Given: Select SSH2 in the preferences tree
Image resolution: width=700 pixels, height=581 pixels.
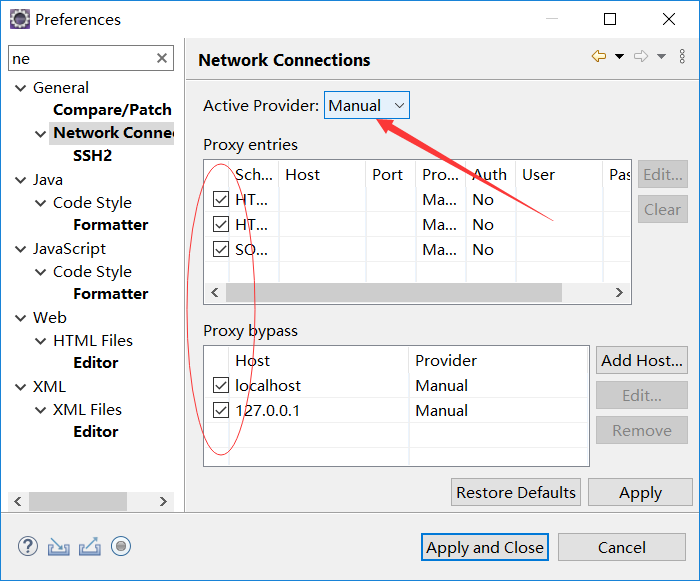Looking at the screenshot, I should click(x=92, y=155).
